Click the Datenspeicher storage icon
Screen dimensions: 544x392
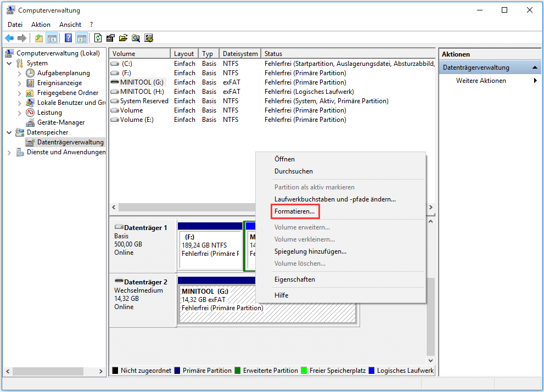pos(20,132)
